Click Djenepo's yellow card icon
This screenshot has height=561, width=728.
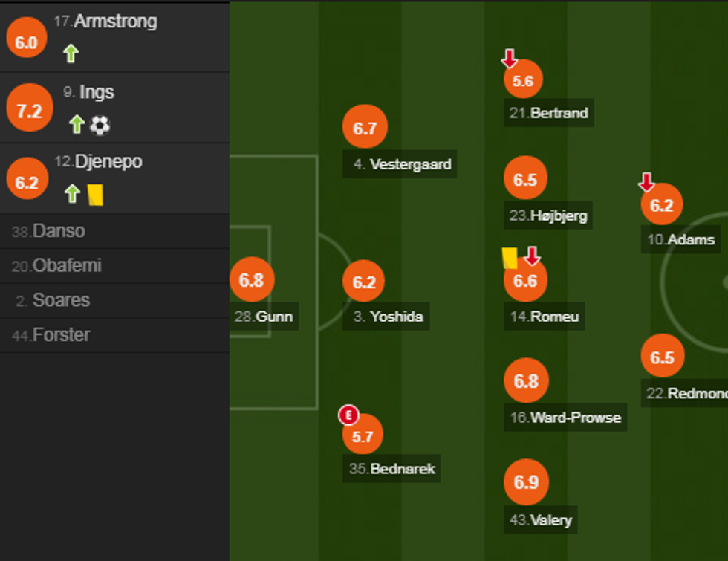[x=95, y=195]
